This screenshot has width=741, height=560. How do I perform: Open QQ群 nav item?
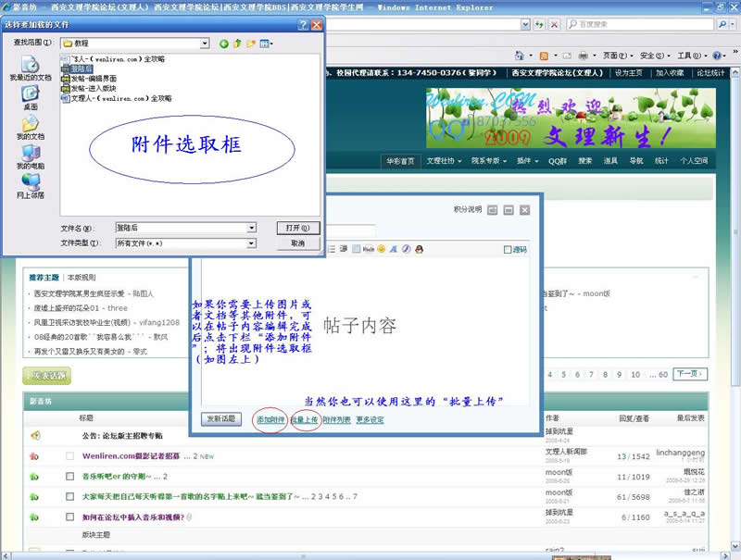pos(558,161)
